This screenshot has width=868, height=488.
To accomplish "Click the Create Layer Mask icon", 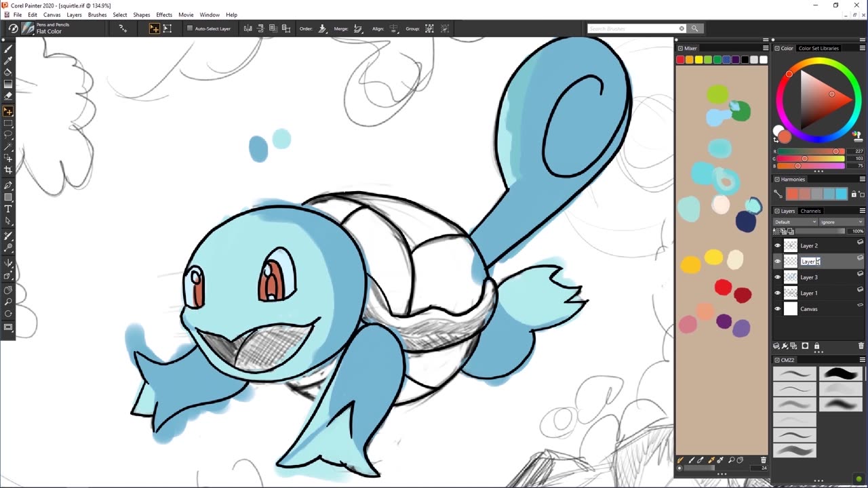I will [805, 346].
